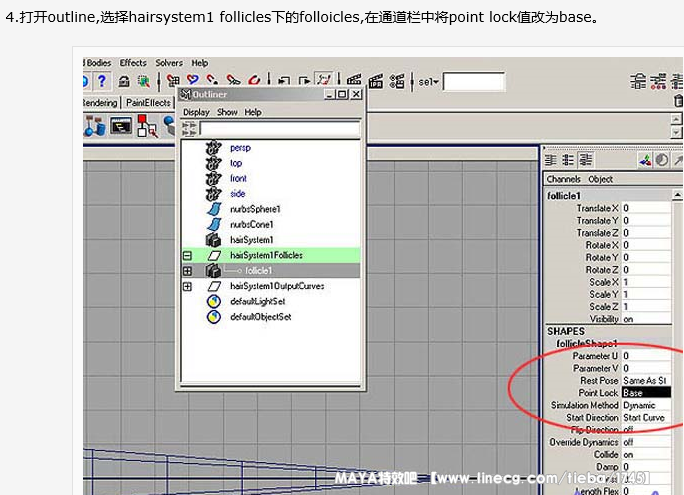Click the Outliner window title icon
The image size is (684, 495).
[185, 94]
